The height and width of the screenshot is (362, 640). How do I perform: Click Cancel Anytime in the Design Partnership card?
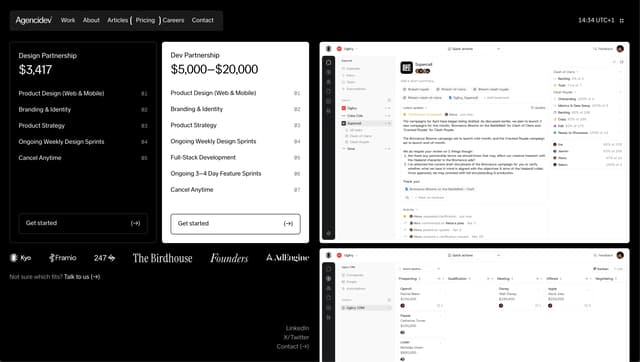[40, 158]
